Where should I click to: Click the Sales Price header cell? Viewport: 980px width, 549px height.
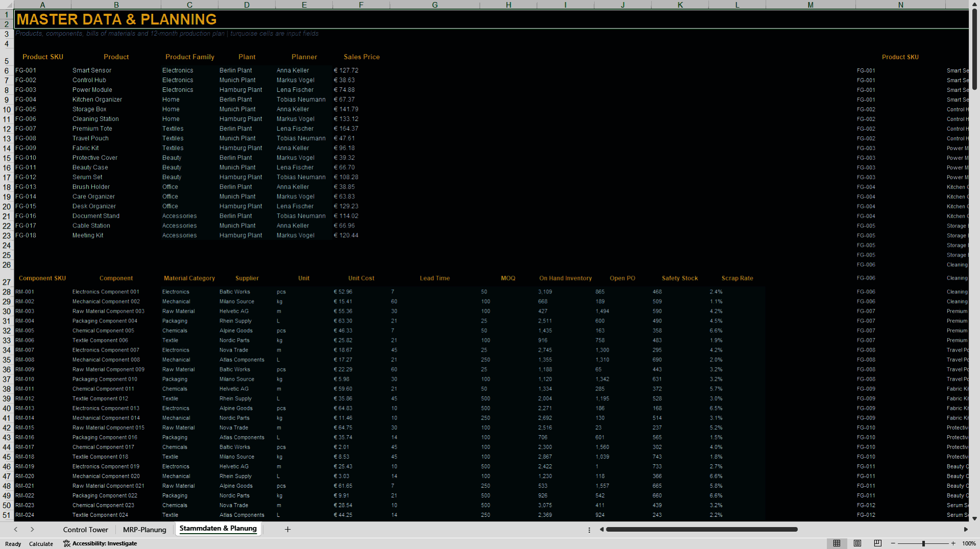(361, 57)
